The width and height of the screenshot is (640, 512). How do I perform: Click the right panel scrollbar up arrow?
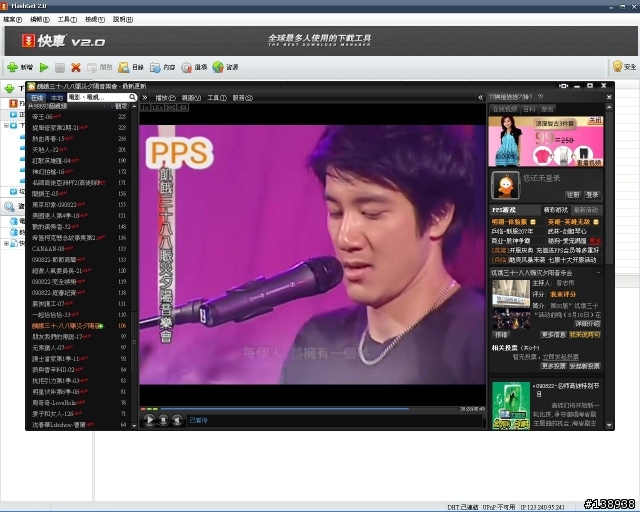click(x=609, y=108)
